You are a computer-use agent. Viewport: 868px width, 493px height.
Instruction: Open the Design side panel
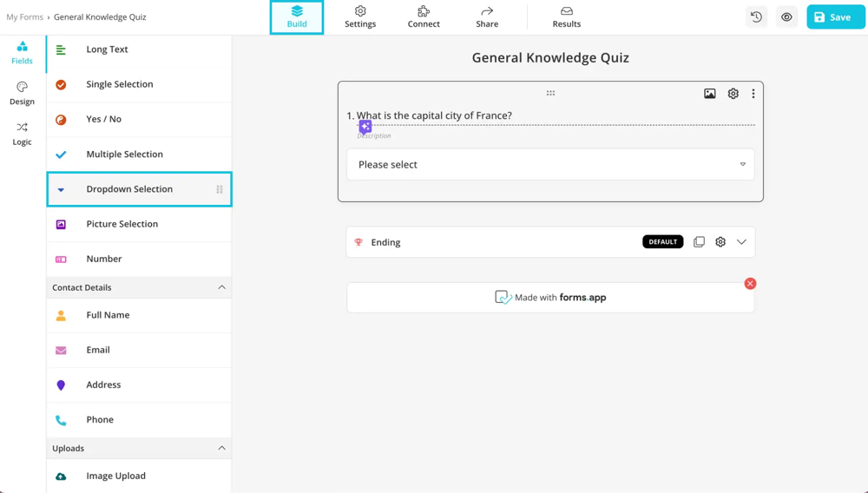coord(22,93)
